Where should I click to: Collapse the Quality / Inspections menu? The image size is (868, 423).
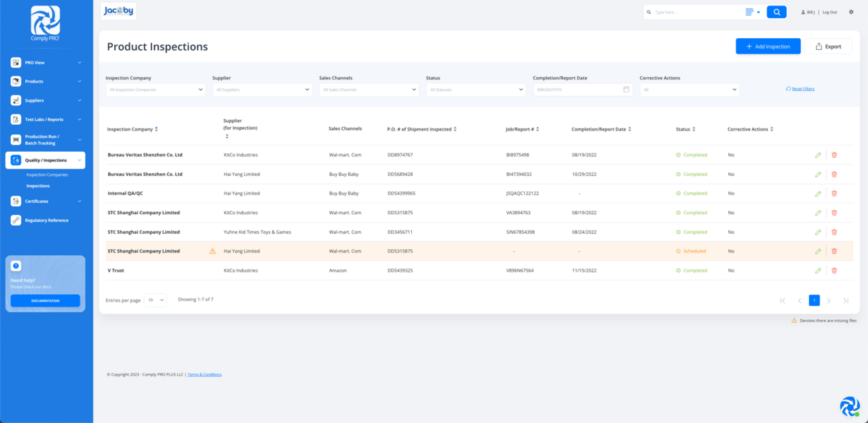click(45, 160)
